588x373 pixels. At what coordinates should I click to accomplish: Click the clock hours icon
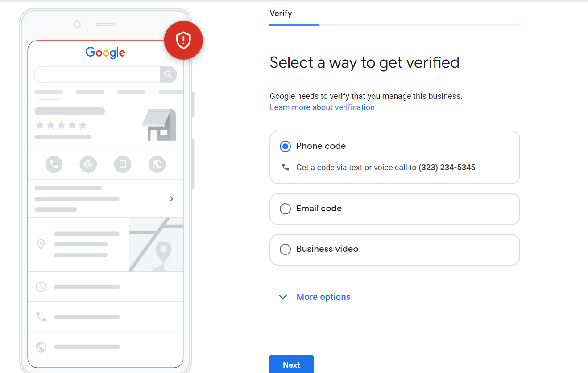click(41, 287)
